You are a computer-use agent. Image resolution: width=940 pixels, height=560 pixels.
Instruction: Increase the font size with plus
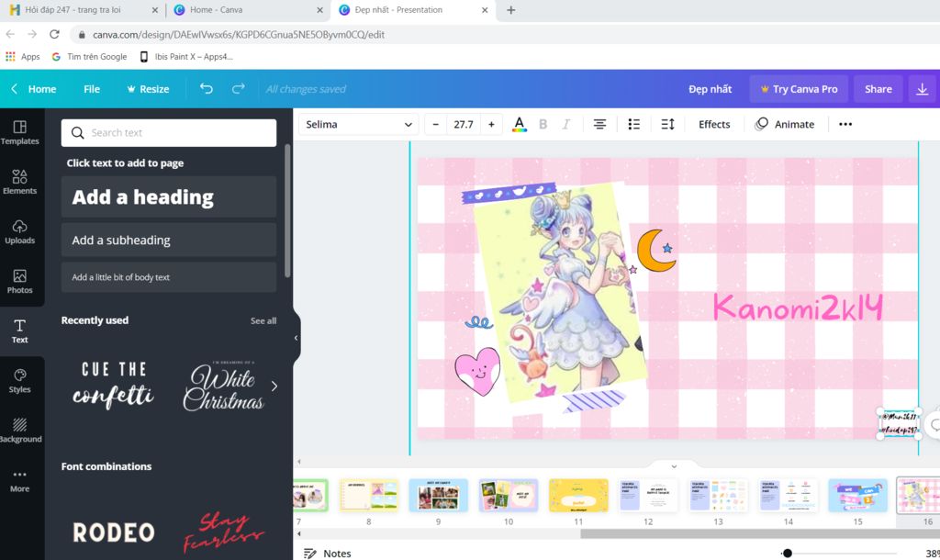coord(491,124)
